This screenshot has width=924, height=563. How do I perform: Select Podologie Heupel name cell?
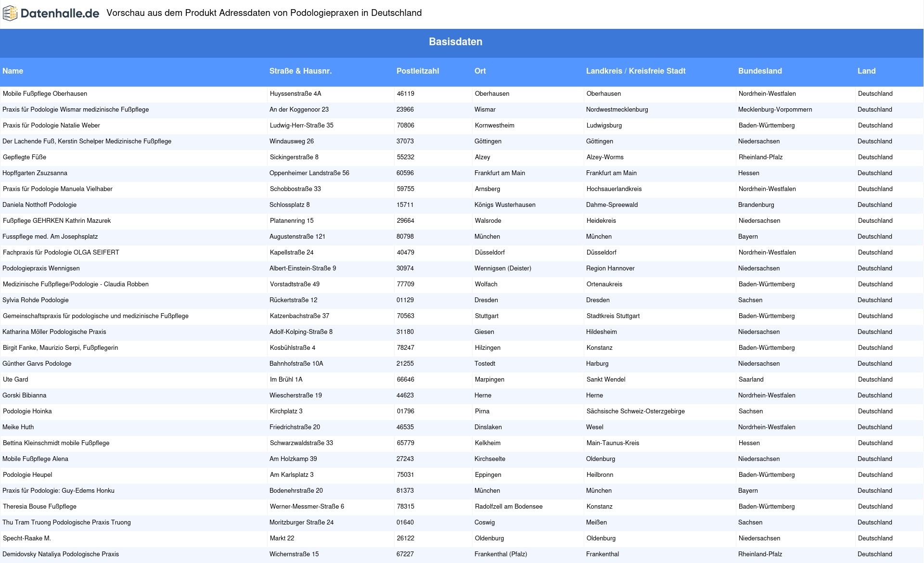click(x=27, y=475)
